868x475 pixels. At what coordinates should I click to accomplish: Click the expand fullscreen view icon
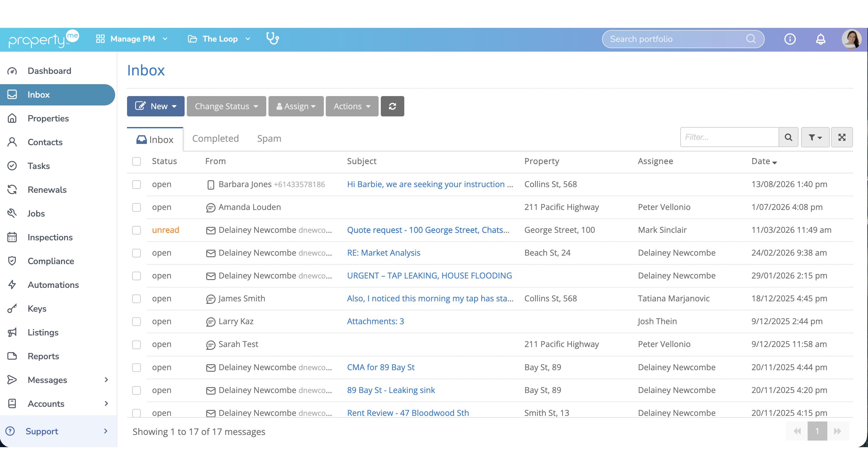pos(842,137)
